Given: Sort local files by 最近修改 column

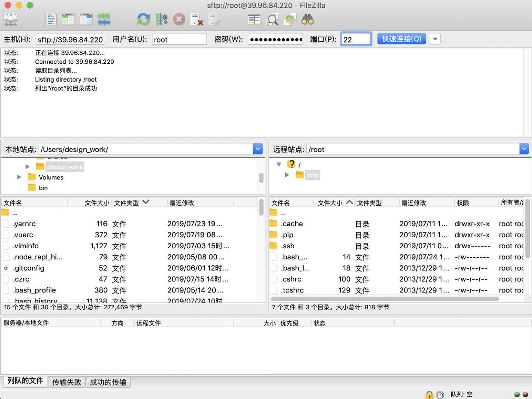Looking at the screenshot, I should click(x=200, y=202).
